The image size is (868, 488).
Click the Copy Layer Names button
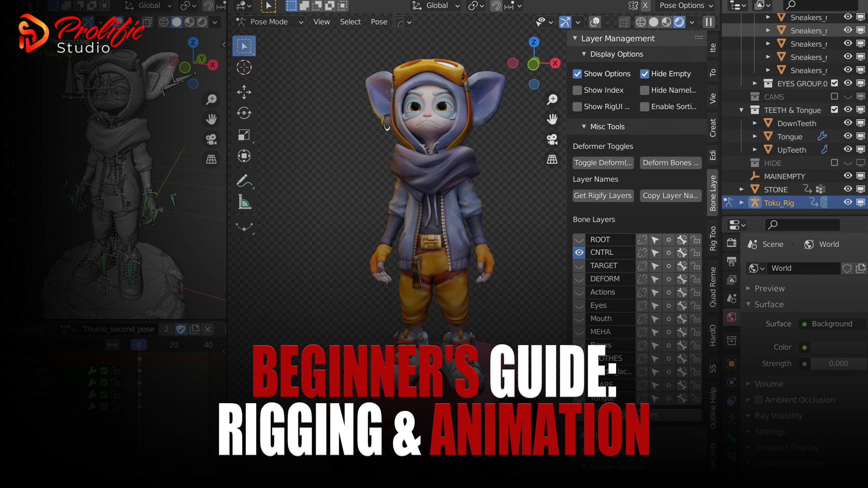(x=670, y=196)
